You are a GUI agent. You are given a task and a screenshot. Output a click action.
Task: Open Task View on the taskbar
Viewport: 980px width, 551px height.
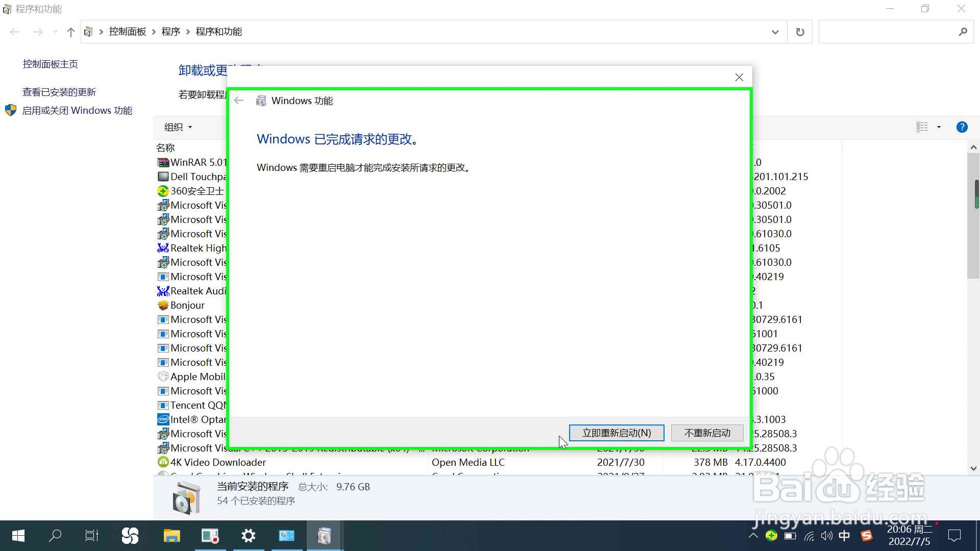[x=92, y=536]
